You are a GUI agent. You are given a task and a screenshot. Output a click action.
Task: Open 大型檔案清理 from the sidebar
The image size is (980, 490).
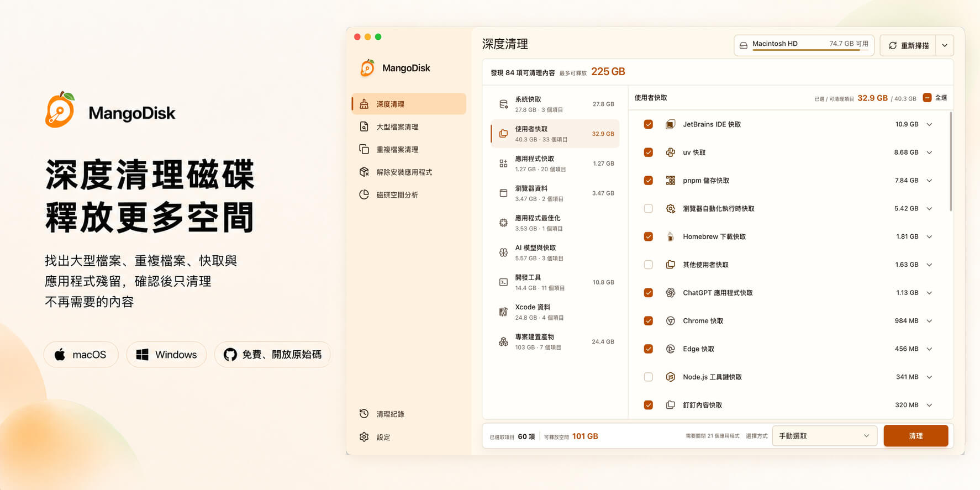tap(409, 127)
